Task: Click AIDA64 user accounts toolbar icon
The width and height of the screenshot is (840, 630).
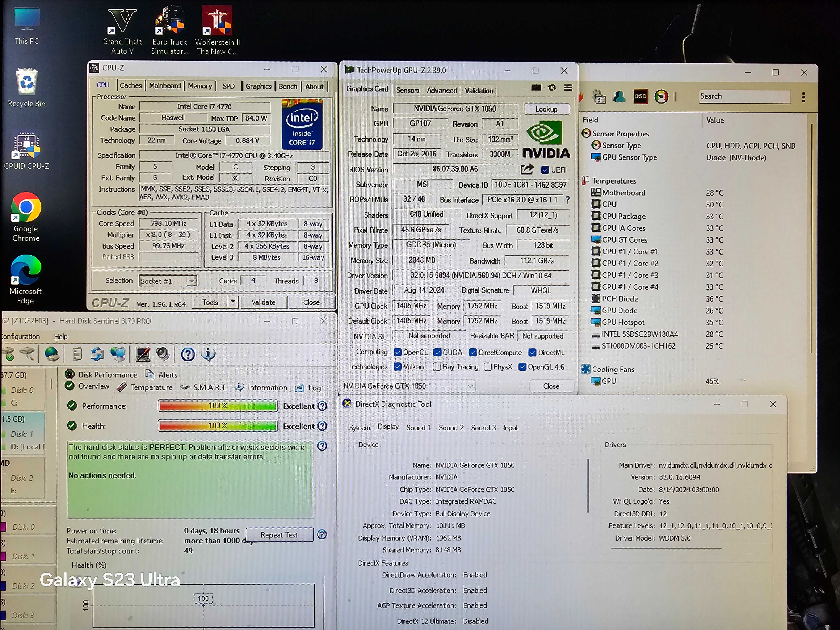Action: click(x=619, y=96)
